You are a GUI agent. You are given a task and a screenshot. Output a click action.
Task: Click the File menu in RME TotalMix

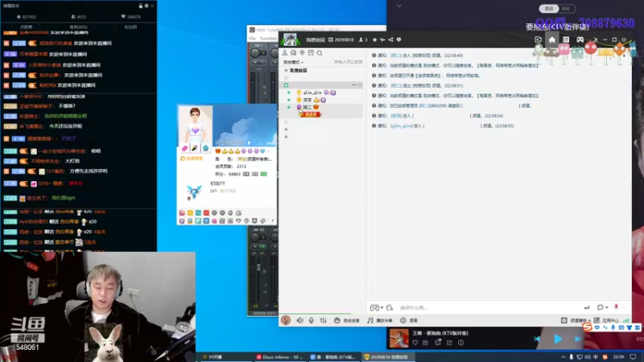(252, 39)
